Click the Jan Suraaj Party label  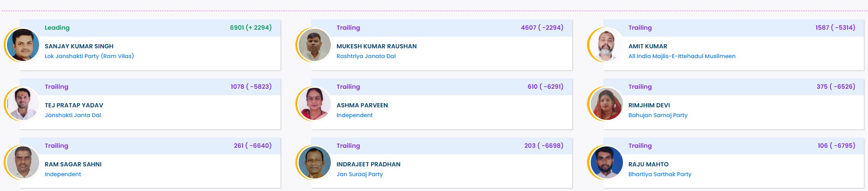359,174
